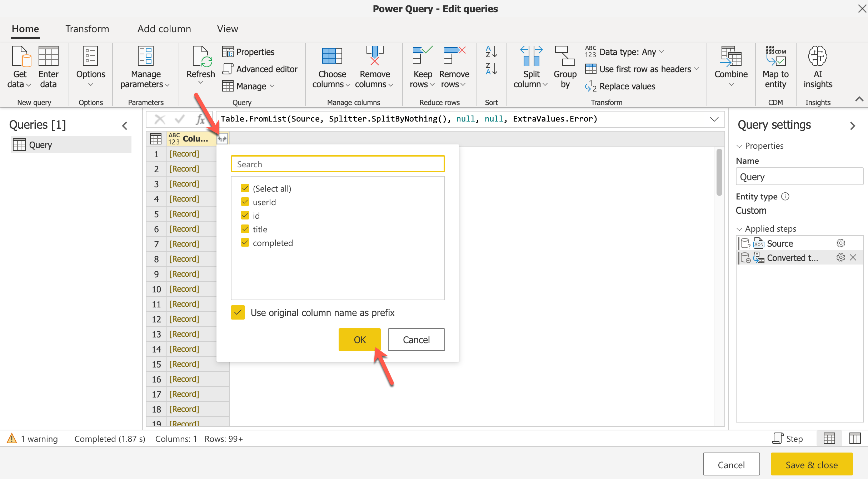
Task: Disable Use original column name as prefix
Action: pyautogui.click(x=238, y=312)
